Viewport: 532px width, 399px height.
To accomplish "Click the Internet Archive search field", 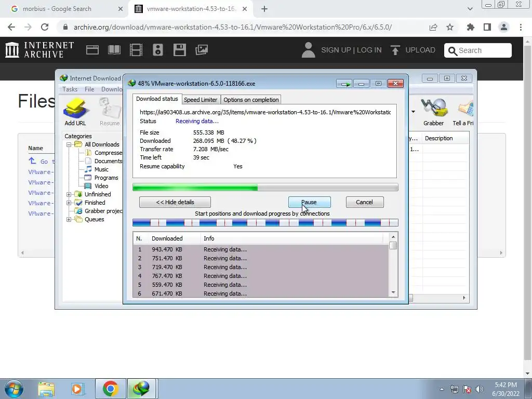I will 478,50.
